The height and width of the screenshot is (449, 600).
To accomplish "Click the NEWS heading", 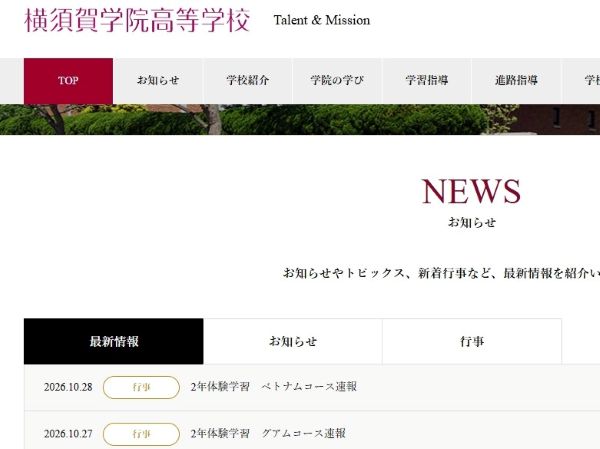I will 471,191.
